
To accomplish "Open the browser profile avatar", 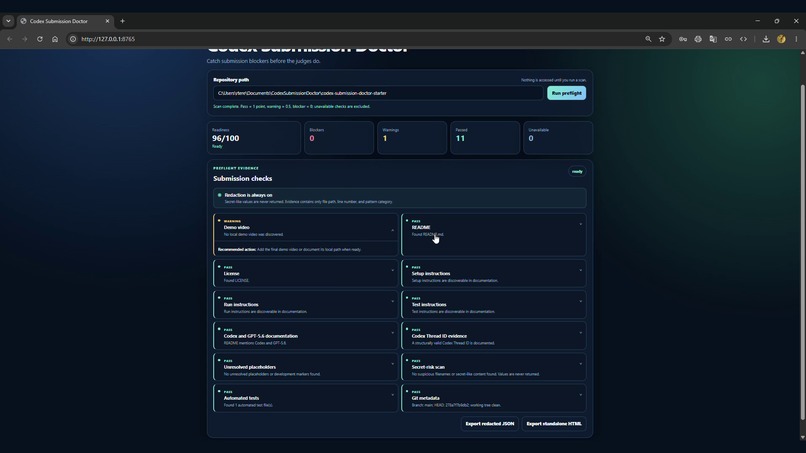I will [x=781, y=39].
